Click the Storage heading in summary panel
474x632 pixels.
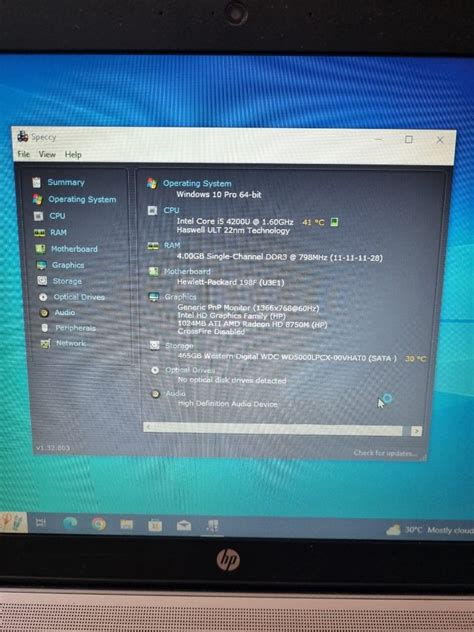(x=179, y=345)
